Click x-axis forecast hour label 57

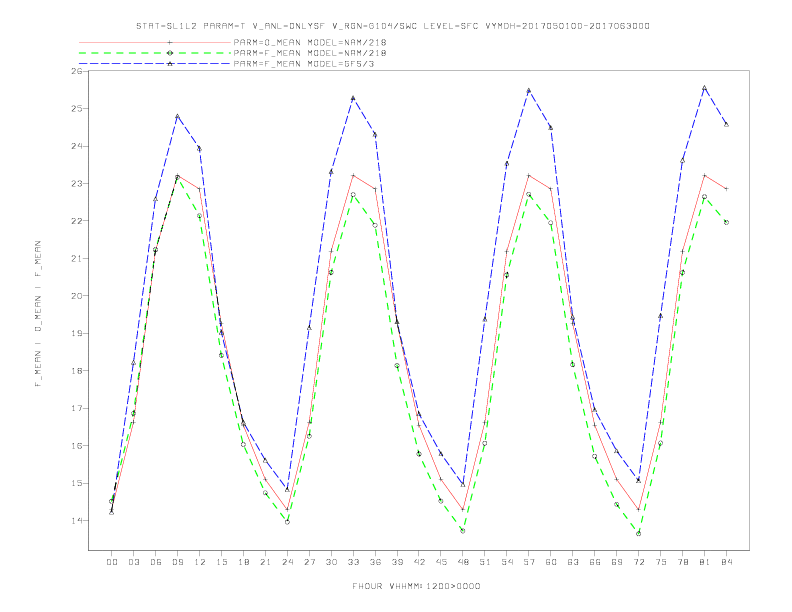[x=529, y=562]
